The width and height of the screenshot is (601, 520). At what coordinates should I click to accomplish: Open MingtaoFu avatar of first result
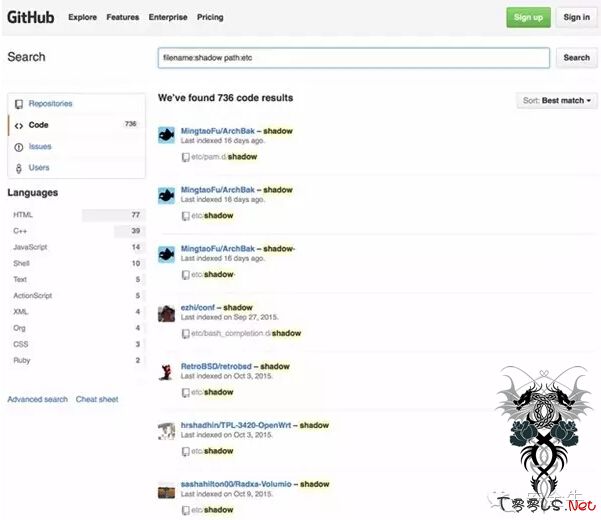[x=167, y=135]
